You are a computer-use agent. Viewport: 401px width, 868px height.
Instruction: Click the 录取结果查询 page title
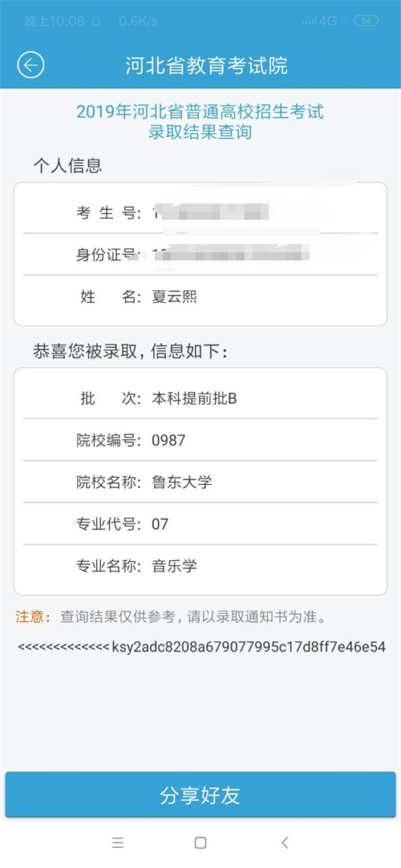200,132
